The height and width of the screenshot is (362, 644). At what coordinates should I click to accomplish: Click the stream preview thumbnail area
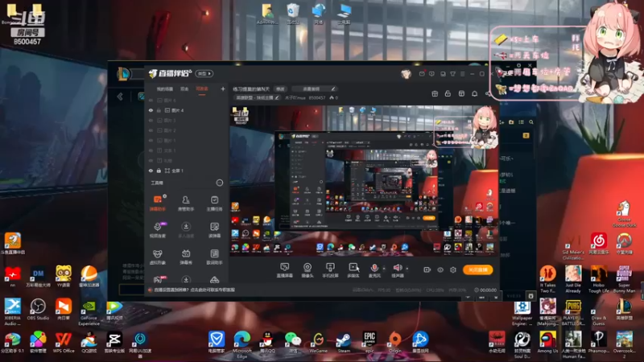coord(364,180)
